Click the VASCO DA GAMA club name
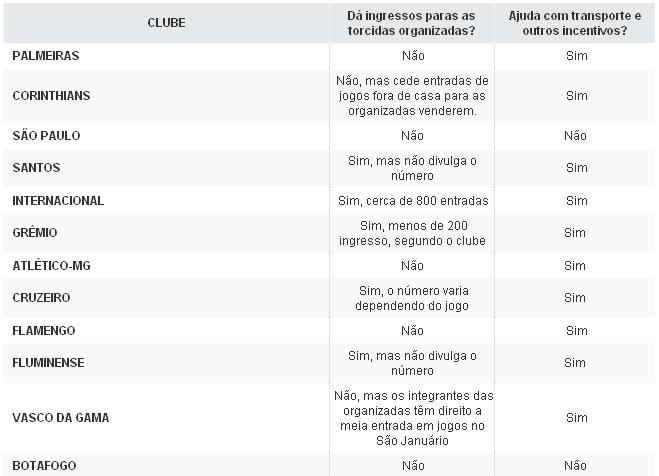This screenshot has width=659, height=476. pyautogui.click(x=60, y=417)
